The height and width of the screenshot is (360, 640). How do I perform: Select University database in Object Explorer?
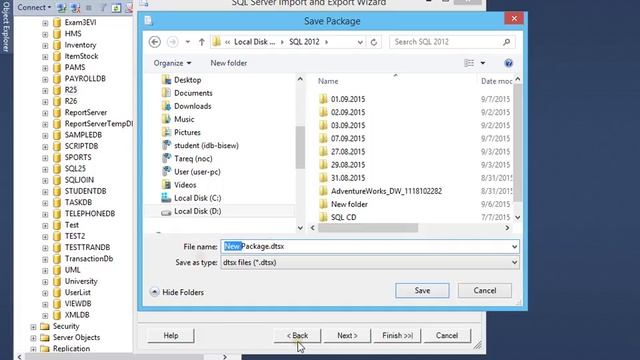(x=81, y=281)
